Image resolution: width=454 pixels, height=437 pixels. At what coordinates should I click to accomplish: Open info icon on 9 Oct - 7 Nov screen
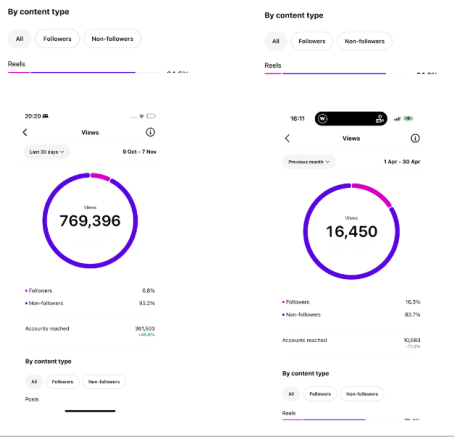[150, 132]
